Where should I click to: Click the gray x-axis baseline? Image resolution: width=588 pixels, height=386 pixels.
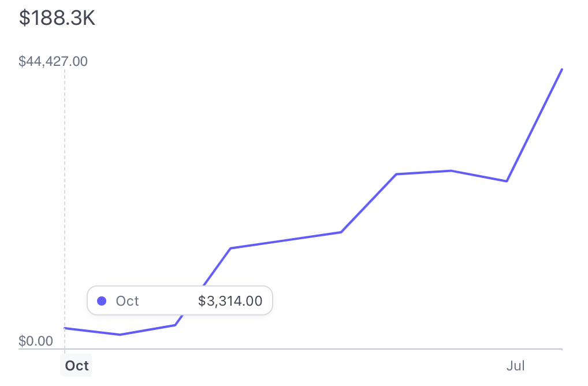[291, 349]
